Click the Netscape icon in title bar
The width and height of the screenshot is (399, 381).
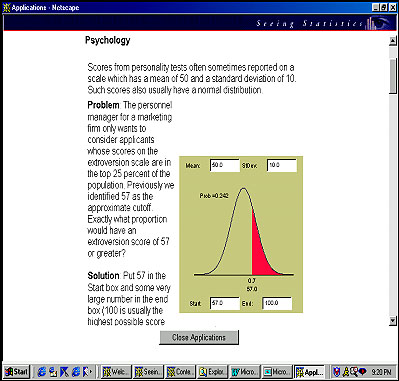coord(7,7)
